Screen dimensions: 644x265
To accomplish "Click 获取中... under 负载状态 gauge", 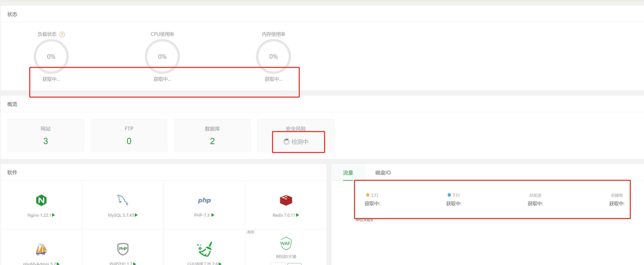I will pyautogui.click(x=51, y=79).
